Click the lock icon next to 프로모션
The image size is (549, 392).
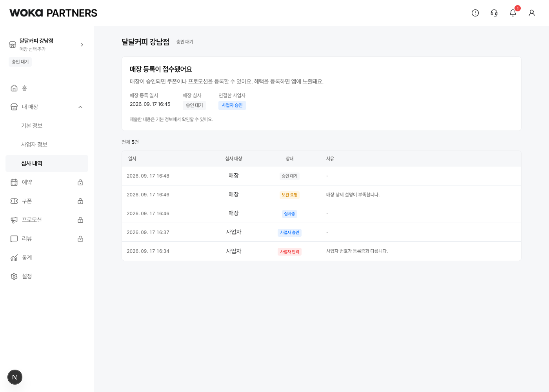pos(80,220)
